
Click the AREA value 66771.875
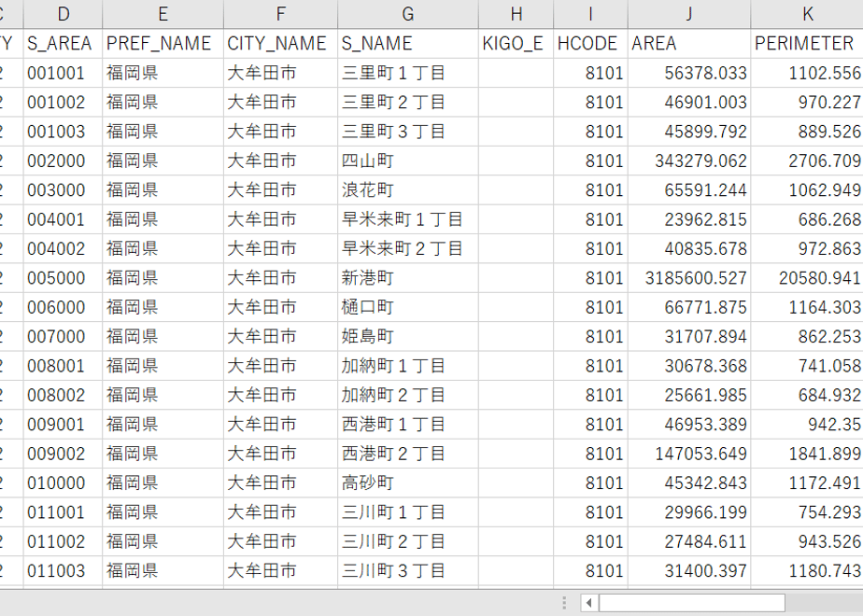689,307
